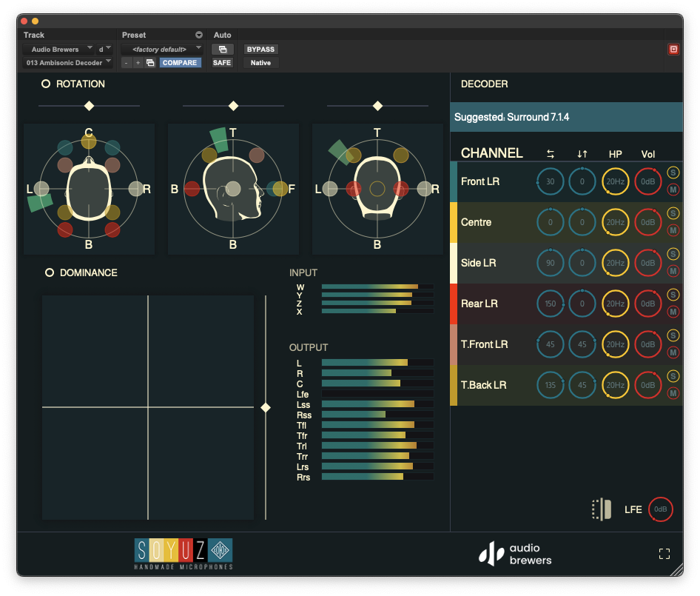Viewport: 700px width, 596px height.
Task: Select the Native format option
Action: 260,63
